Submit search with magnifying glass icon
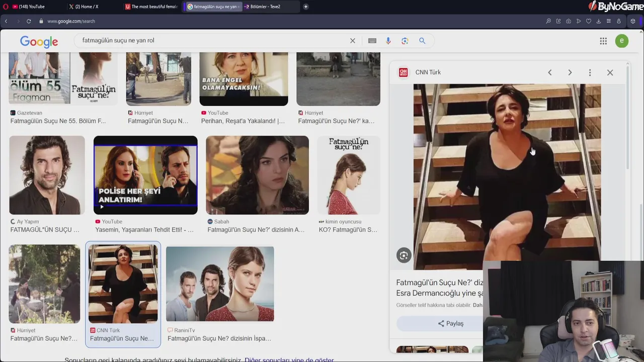Screen dimensions: 644x362 coord(422,41)
